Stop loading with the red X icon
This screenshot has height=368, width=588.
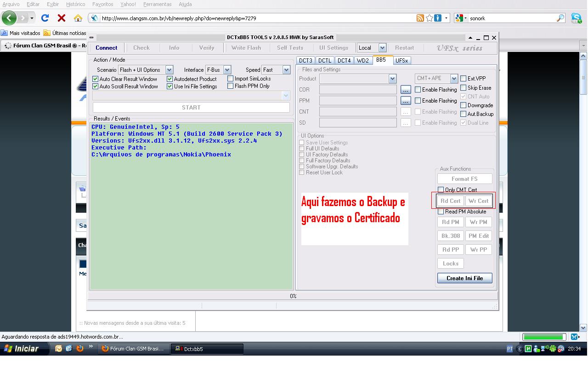[61, 18]
